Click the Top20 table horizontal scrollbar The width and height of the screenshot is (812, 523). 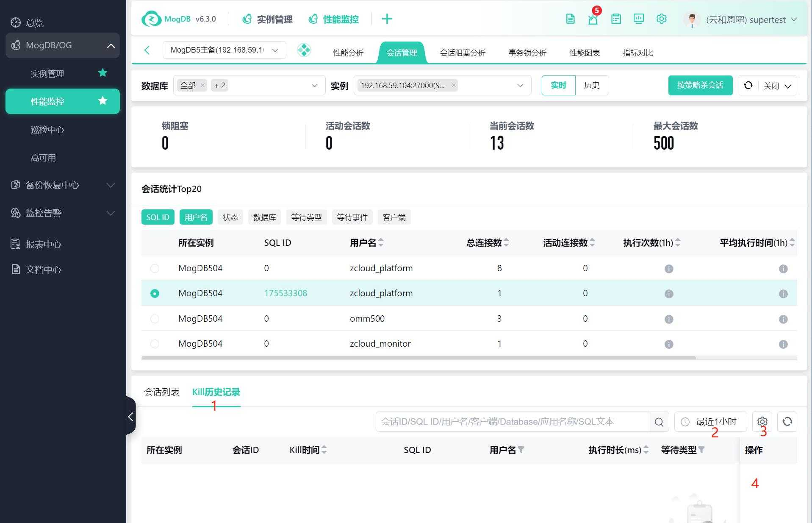(x=418, y=358)
